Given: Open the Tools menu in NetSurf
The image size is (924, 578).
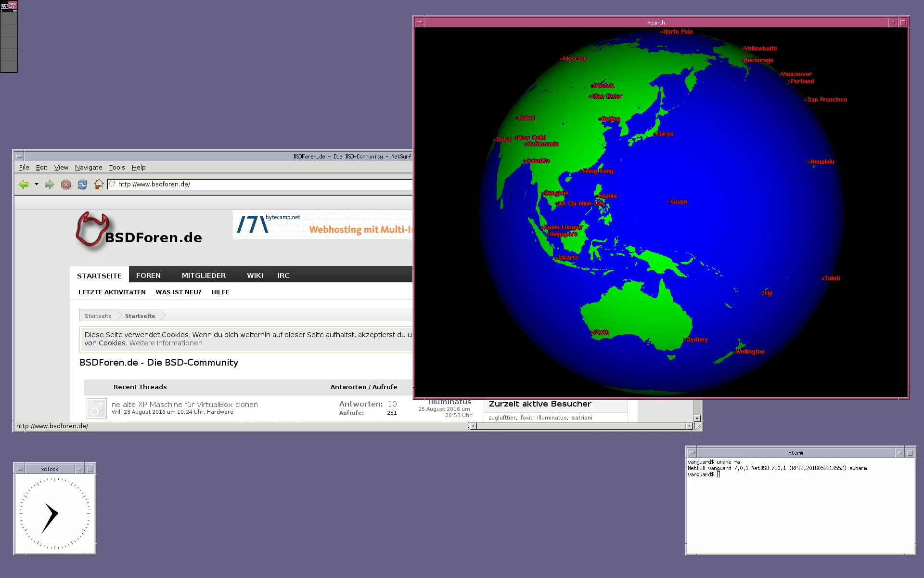Looking at the screenshot, I should pyautogui.click(x=117, y=167).
